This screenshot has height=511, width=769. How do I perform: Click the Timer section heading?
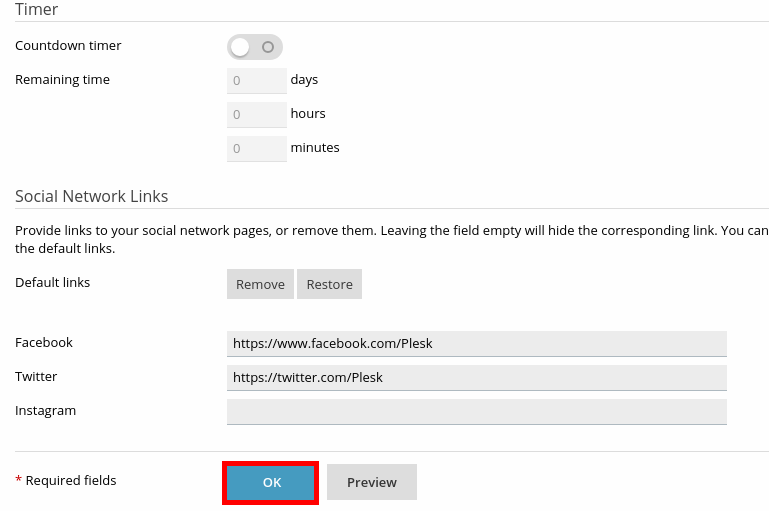[x=37, y=10]
